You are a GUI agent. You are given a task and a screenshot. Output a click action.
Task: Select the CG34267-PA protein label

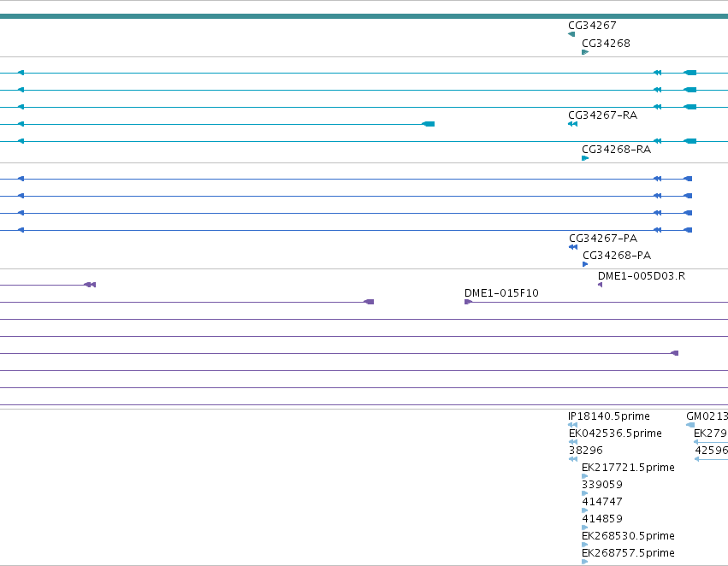603,239
